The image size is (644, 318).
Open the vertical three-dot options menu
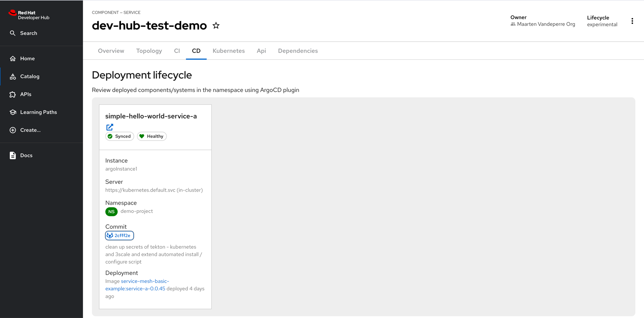tap(632, 21)
